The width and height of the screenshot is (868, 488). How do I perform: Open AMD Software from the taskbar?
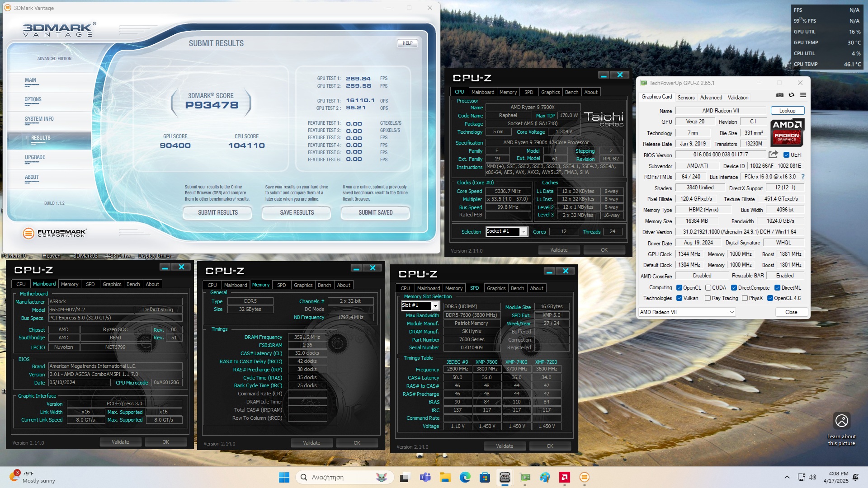click(x=564, y=477)
